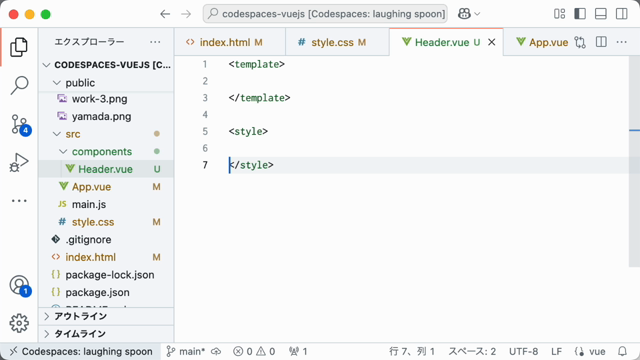Click the command center search field
The height and width of the screenshot is (360, 640).
pyautogui.click(x=325, y=14)
